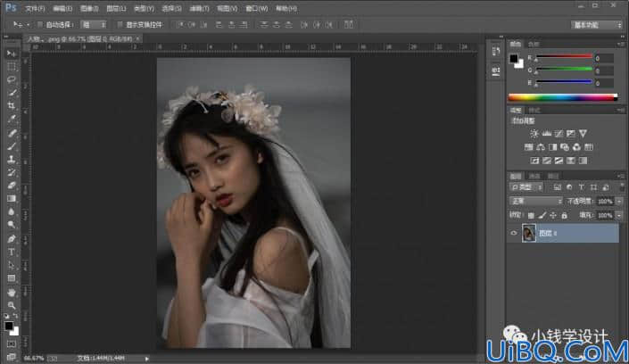Toggle lock image pixels brush icon
The image size is (629, 364).
point(542,216)
